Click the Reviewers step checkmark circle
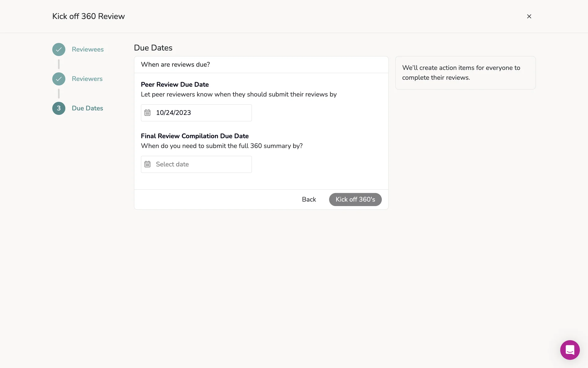 click(59, 79)
